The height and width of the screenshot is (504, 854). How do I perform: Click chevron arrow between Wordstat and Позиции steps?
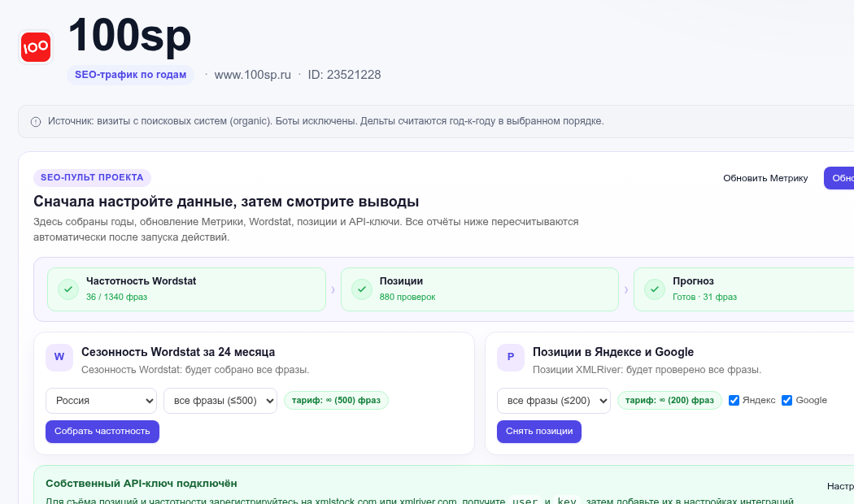(x=333, y=289)
